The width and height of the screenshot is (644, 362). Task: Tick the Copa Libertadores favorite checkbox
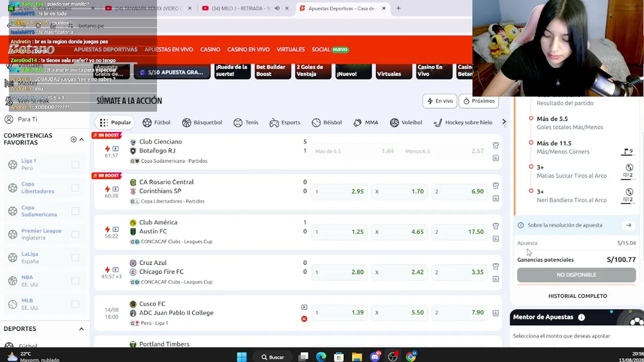tap(75, 188)
